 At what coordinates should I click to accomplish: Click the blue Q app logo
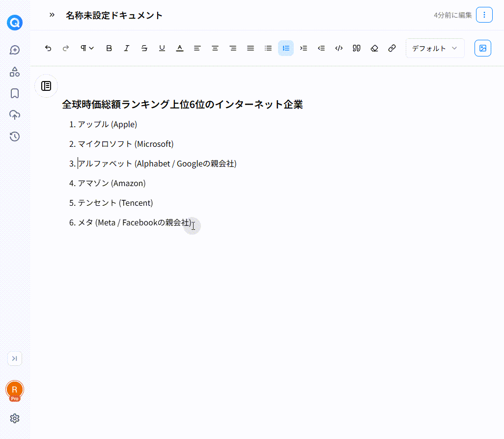click(15, 23)
